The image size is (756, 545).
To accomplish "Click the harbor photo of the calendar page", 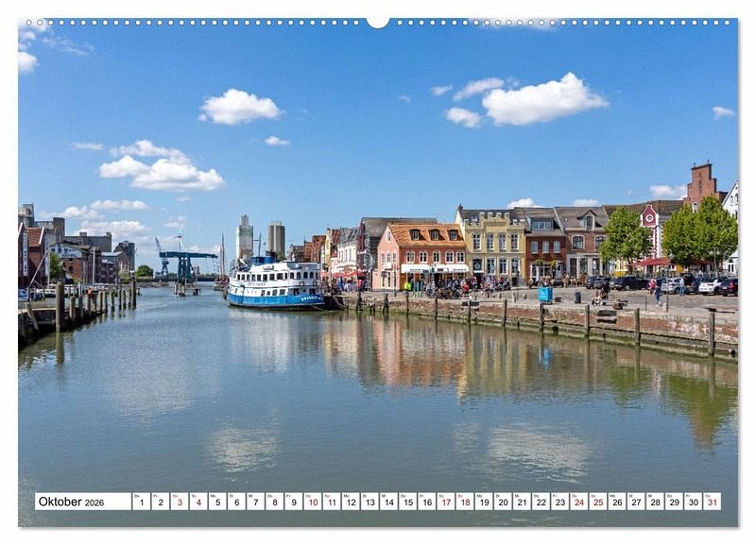I will coord(378,273).
